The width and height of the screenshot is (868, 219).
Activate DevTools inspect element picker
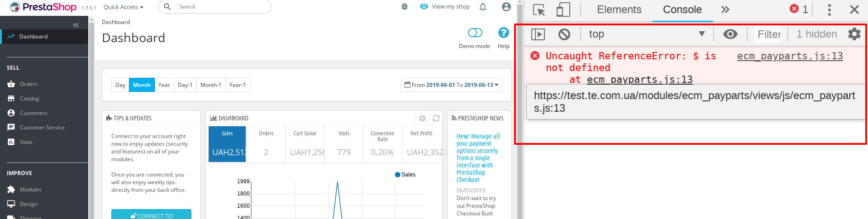(x=539, y=10)
